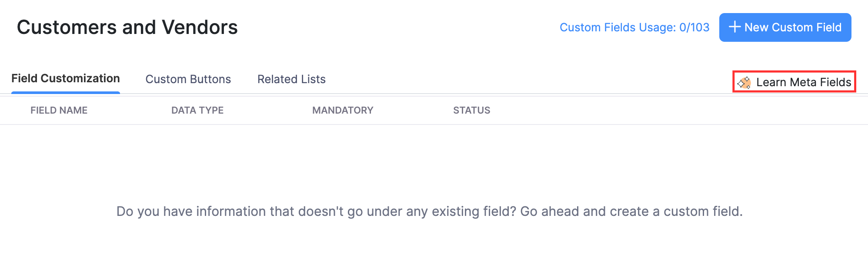Open the Related Lists tab

pos(291,79)
